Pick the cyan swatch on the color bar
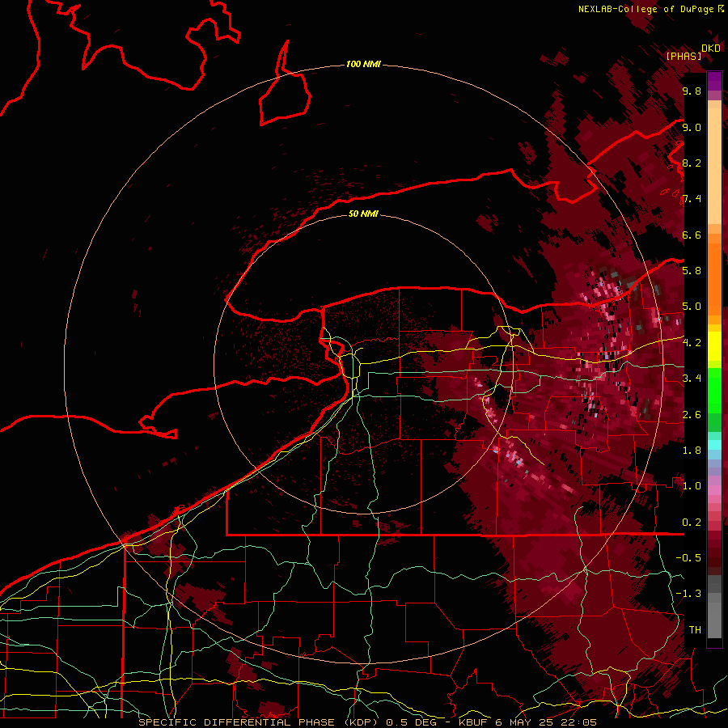This screenshot has height=728, width=728. click(x=714, y=445)
